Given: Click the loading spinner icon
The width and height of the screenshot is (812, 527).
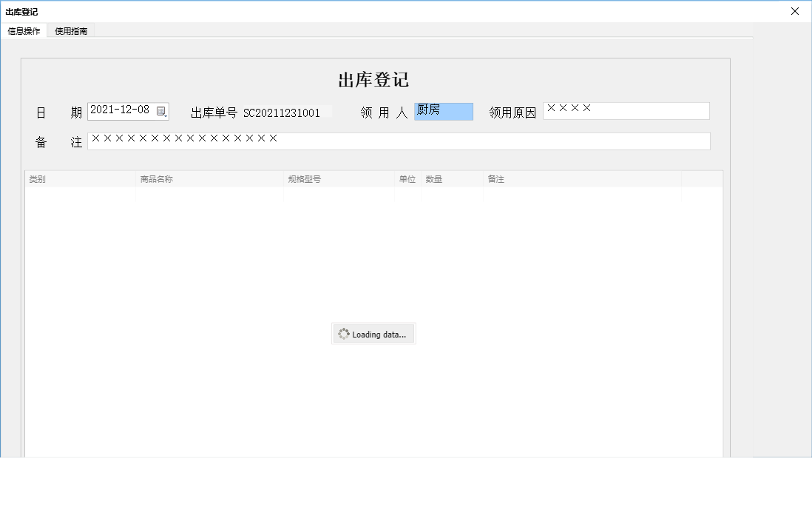Looking at the screenshot, I should tap(343, 333).
